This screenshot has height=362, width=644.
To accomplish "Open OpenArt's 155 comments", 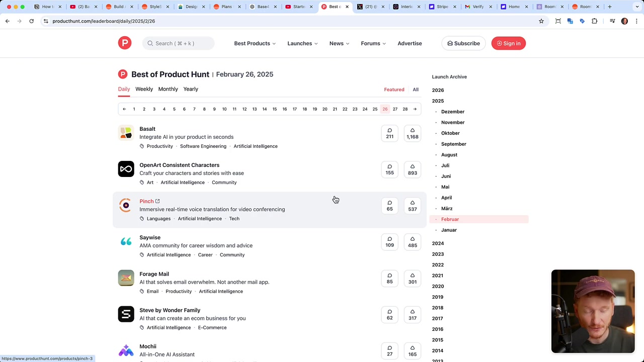I will 390,169.
